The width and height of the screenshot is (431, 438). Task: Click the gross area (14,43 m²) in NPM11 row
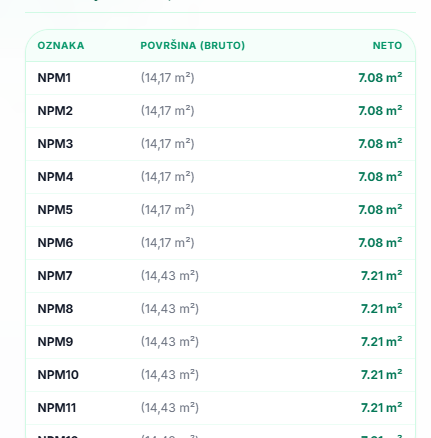[170, 408]
